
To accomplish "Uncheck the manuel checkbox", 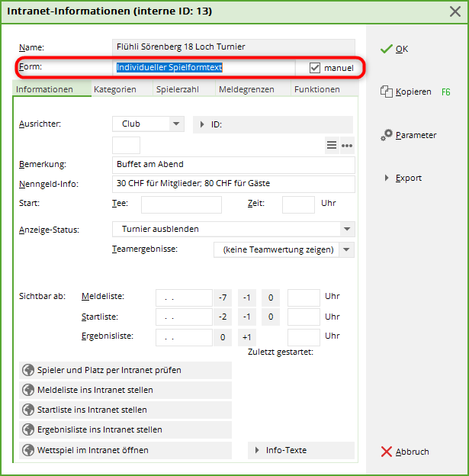I will 315,68.
